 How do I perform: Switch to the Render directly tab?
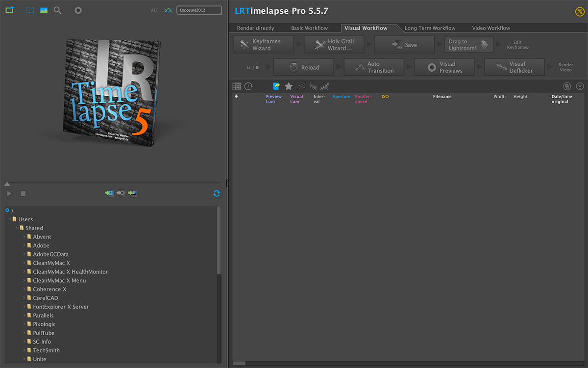point(255,28)
